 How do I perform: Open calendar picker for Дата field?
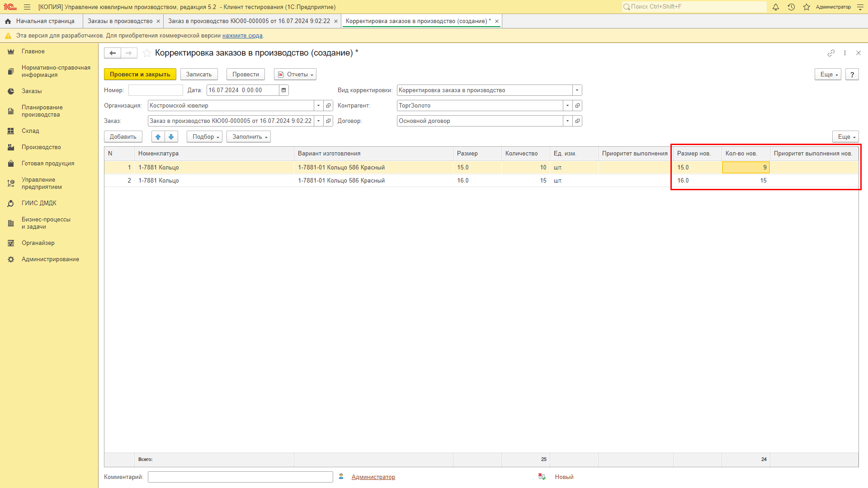[x=284, y=90]
